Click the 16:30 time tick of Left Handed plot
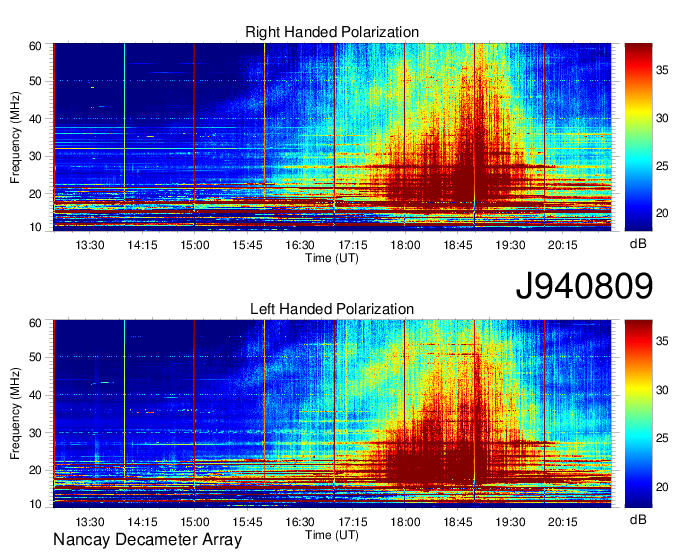This screenshot has height=552, width=680. point(300,522)
